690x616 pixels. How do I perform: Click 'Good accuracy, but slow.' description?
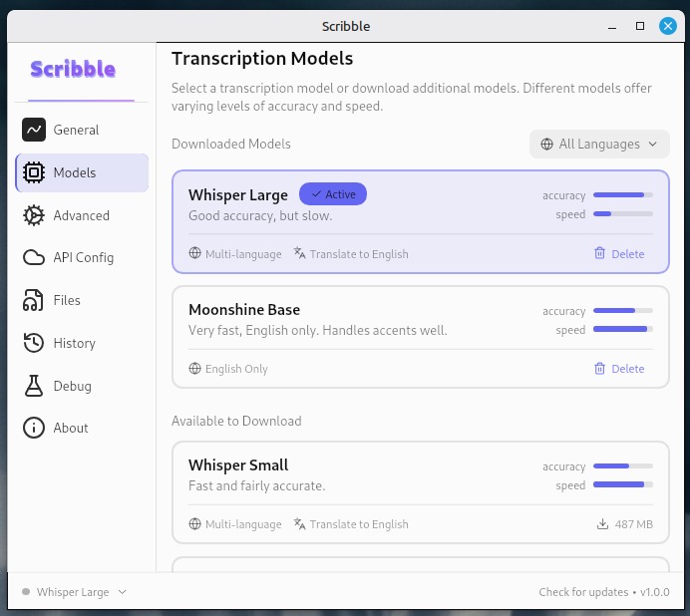click(x=260, y=215)
